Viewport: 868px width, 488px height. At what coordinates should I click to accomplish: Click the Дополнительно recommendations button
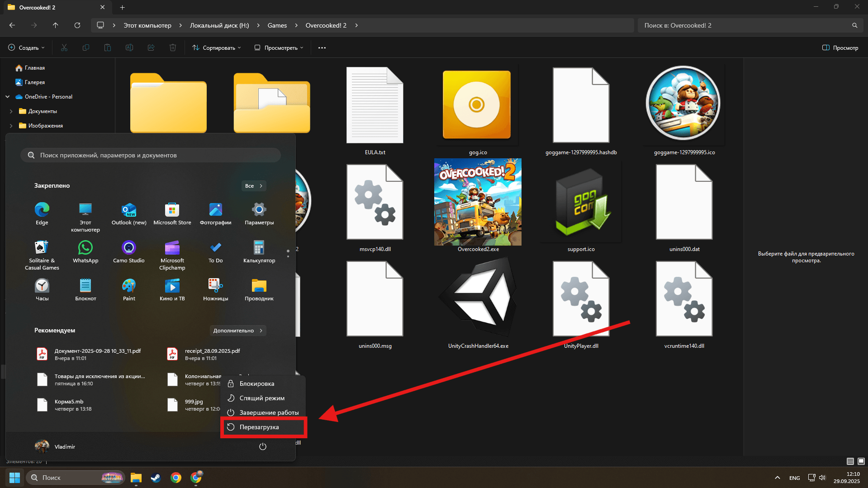click(x=237, y=331)
